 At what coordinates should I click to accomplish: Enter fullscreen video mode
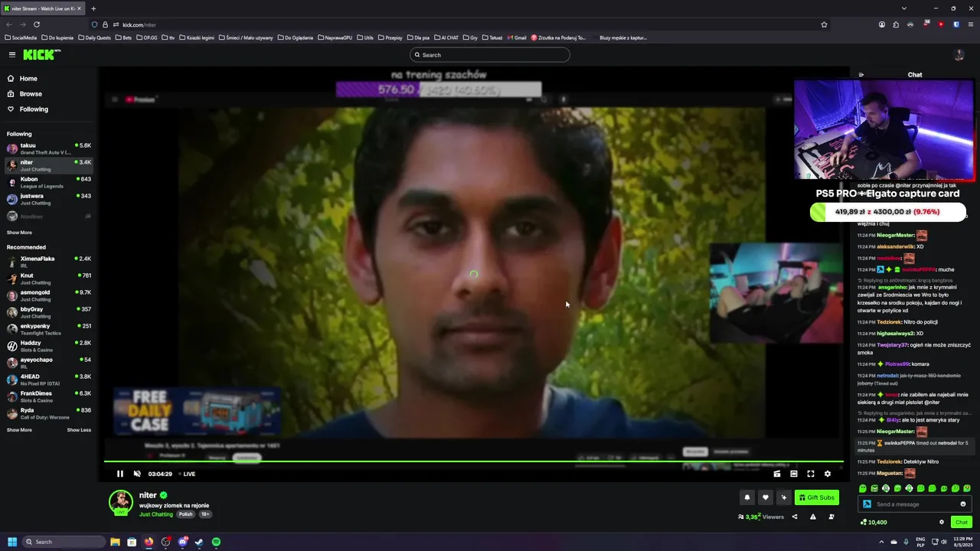(x=811, y=474)
